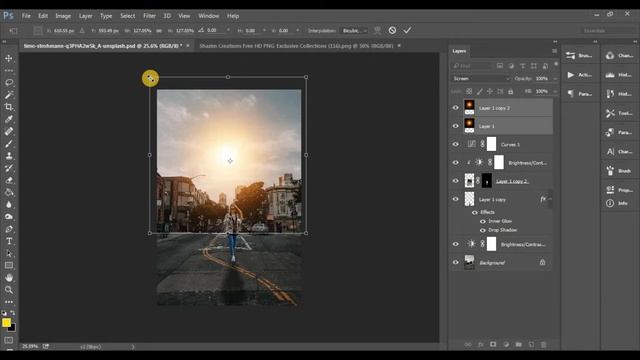Viewport: 640px width, 360px height.
Task: Select the Clone Stamp tool
Action: 9,156
